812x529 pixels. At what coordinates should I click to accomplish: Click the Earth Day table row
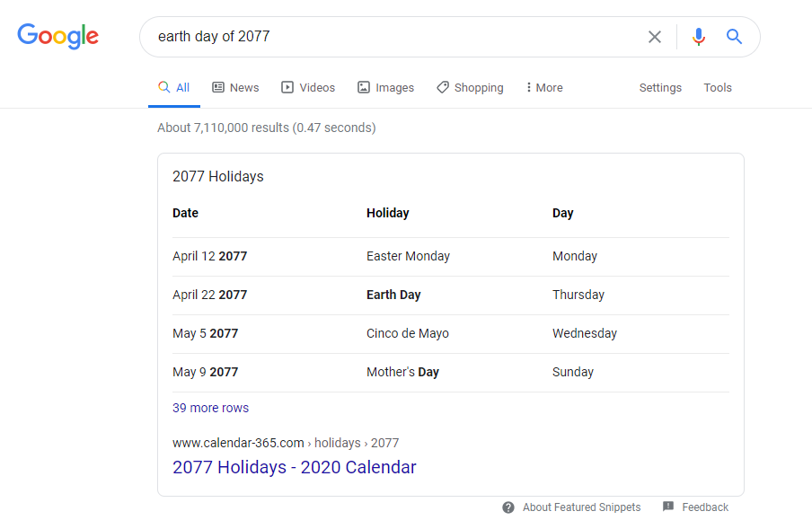click(393, 295)
